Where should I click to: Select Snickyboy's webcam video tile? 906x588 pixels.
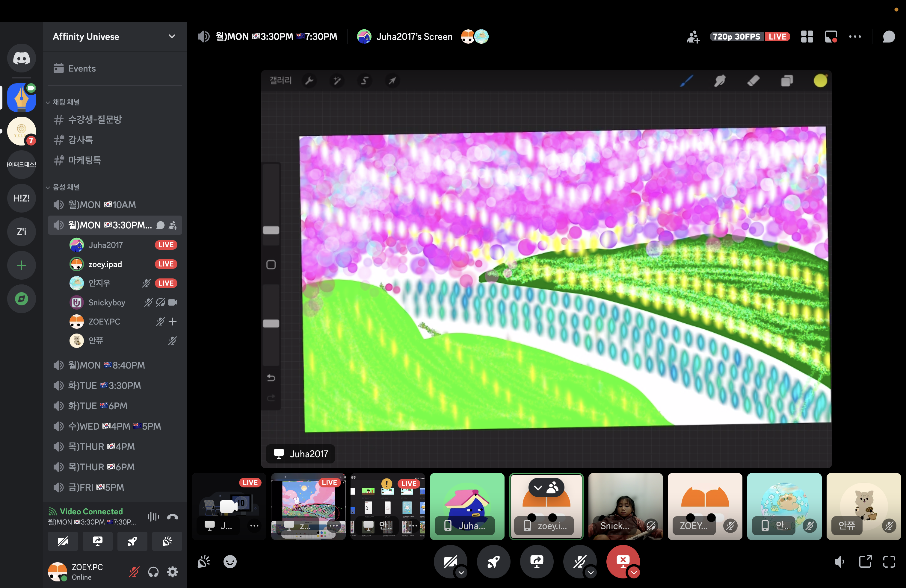[626, 506]
